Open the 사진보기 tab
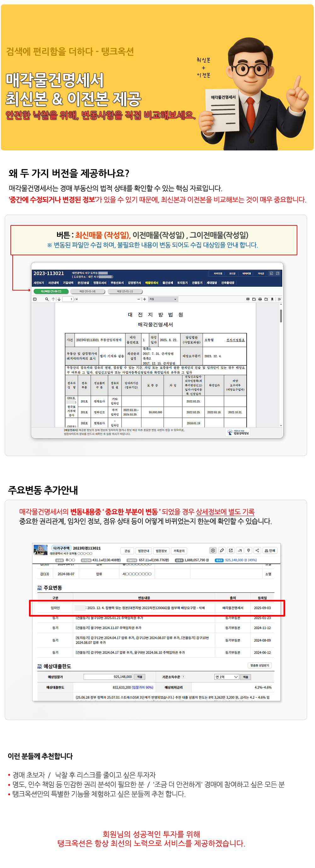This screenshot has height=868, width=315. (39, 283)
